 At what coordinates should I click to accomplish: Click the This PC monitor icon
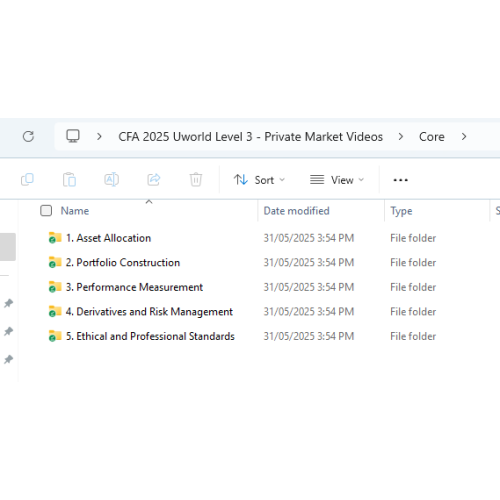73,136
